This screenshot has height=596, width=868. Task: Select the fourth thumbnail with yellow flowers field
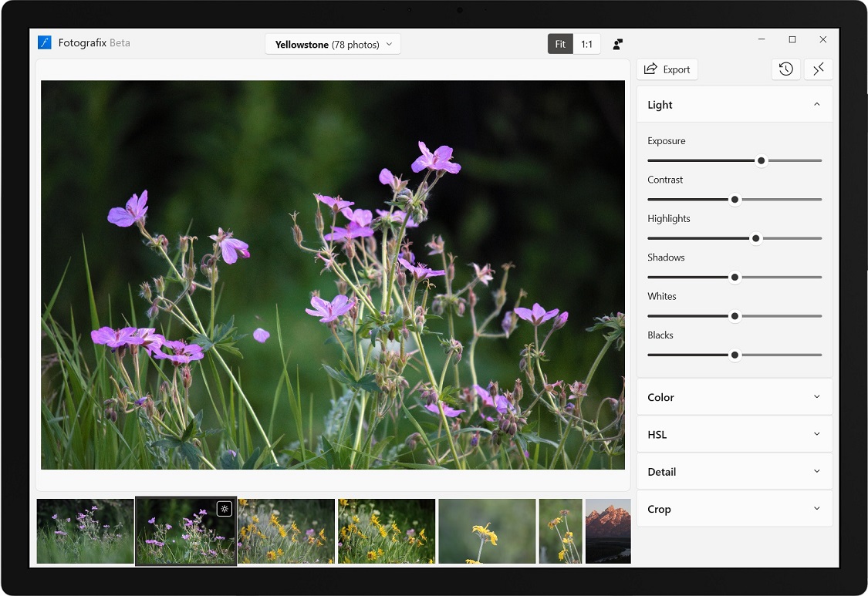(x=387, y=531)
